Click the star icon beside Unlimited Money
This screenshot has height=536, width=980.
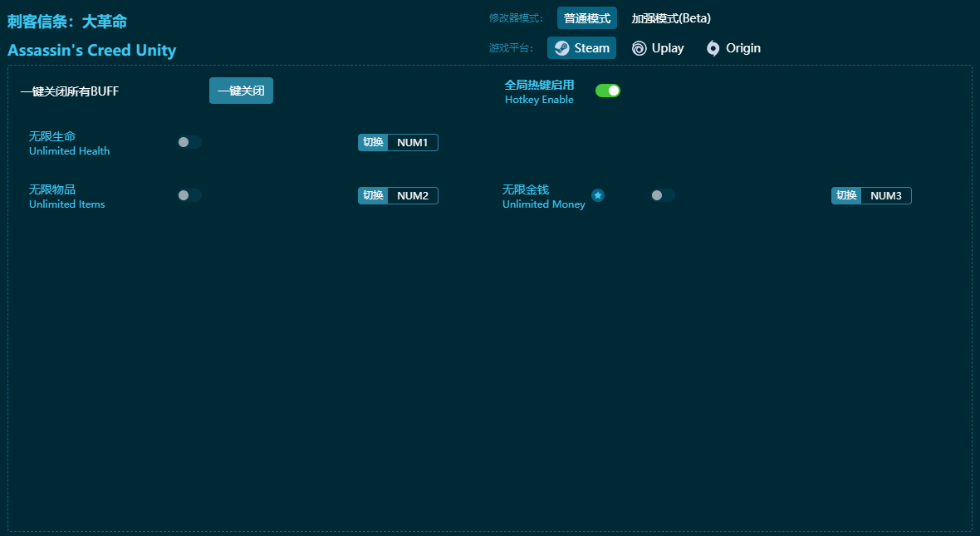[x=598, y=195]
